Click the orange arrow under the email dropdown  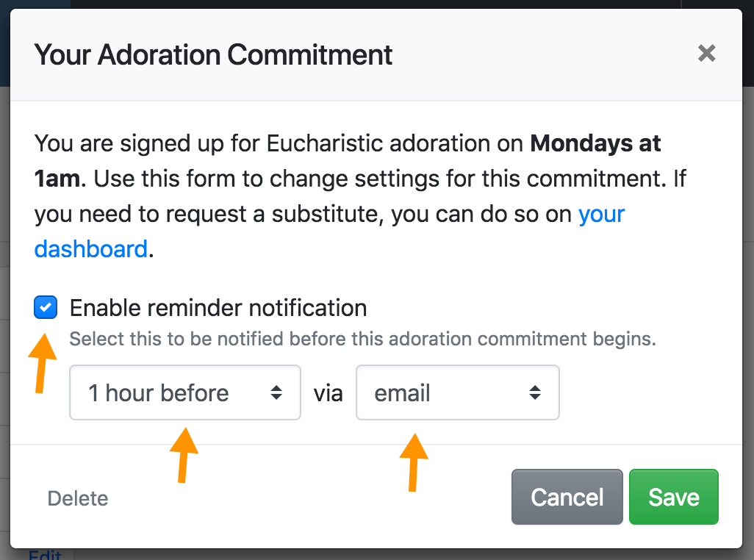pyautogui.click(x=414, y=461)
